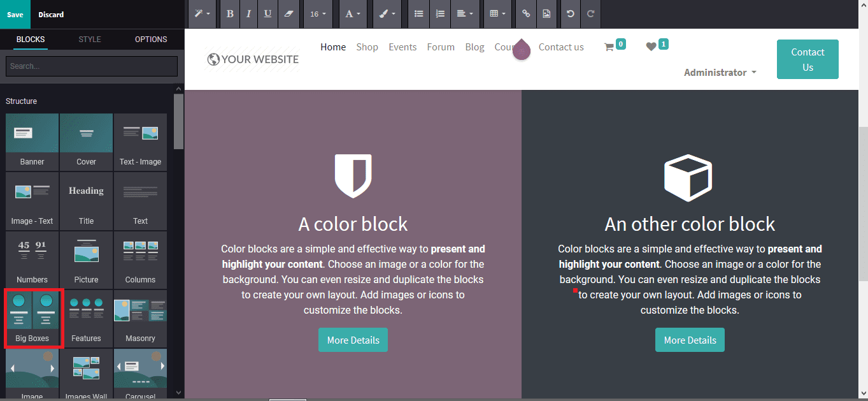
Task: Open the text color picker
Action: click(x=353, y=13)
